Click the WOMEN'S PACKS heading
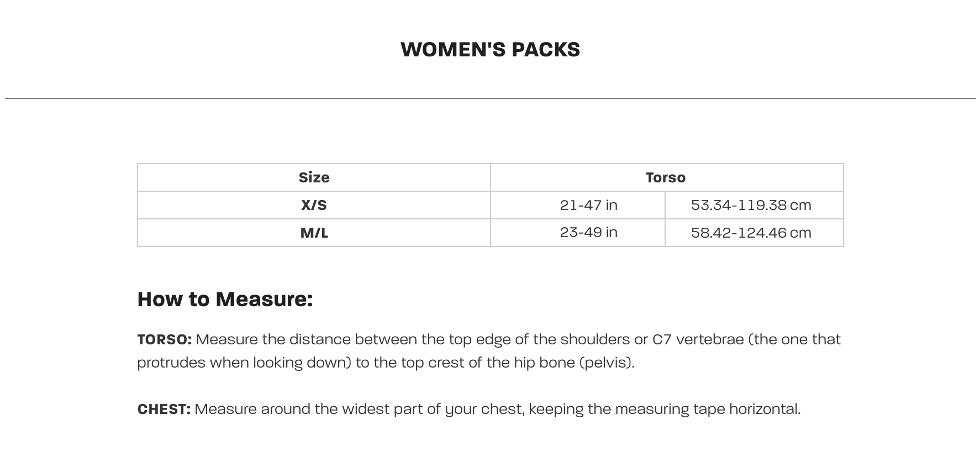This screenshot has width=980, height=472. tap(490, 50)
